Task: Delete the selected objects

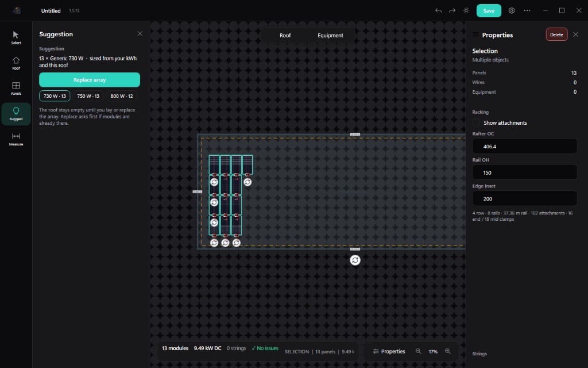Action: [556, 34]
